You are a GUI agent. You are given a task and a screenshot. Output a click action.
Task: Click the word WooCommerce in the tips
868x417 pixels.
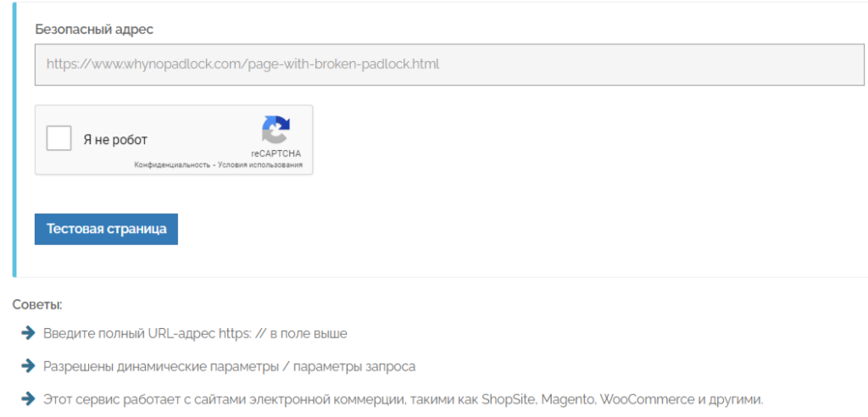point(645,400)
